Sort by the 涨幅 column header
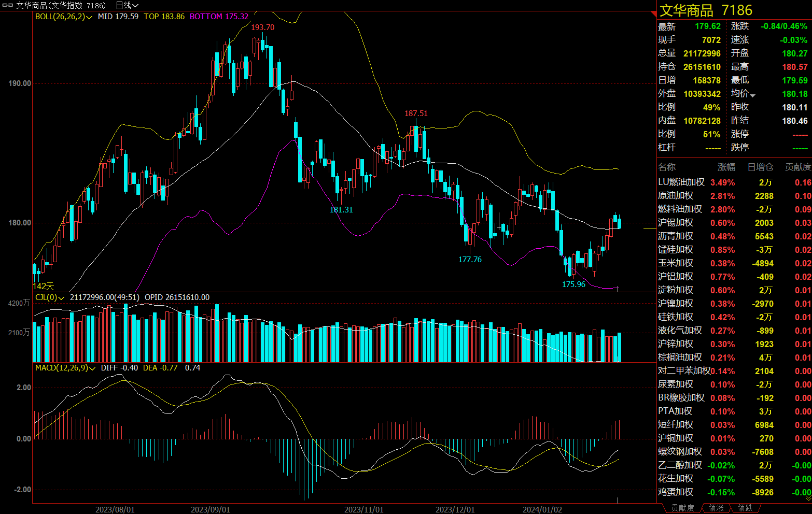 726,167
